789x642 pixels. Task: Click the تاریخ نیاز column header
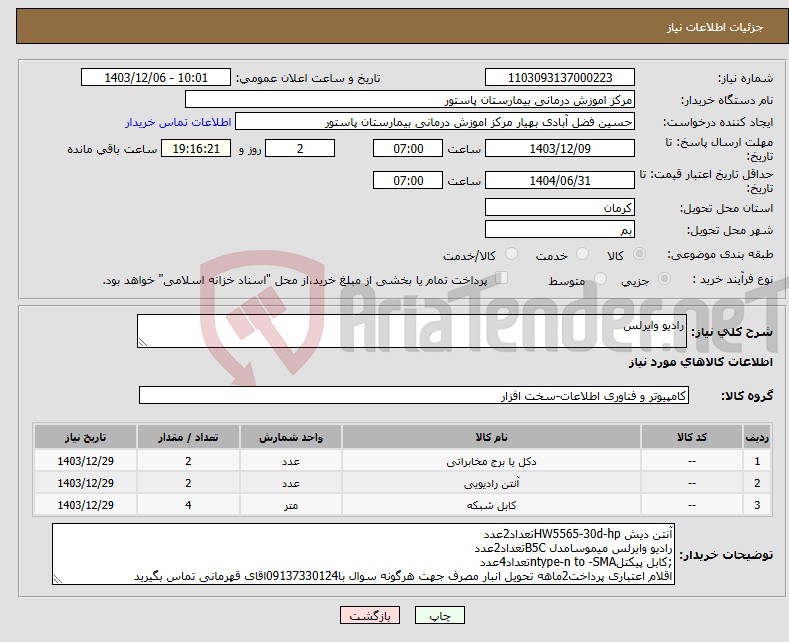(x=86, y=437)
